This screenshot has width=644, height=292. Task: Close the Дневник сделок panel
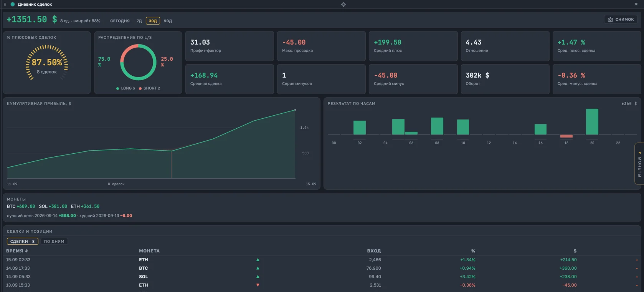point(636,4)
